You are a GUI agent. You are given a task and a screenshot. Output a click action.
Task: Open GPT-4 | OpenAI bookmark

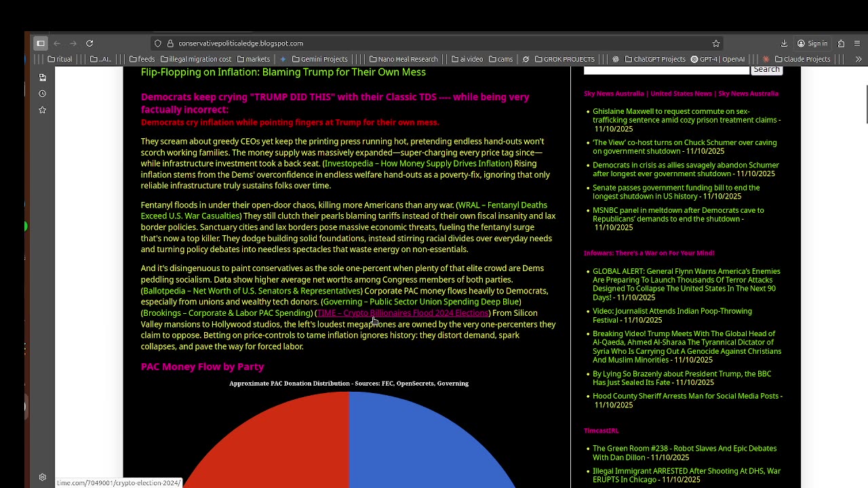[x=718, y=59]
